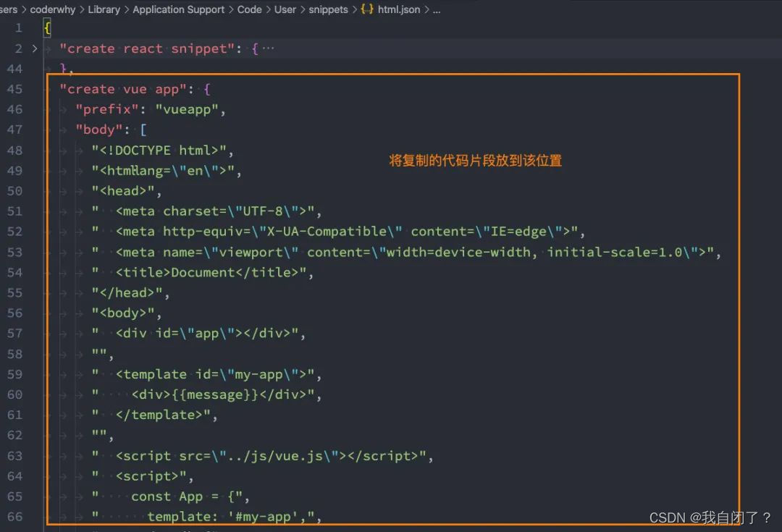Open the Application Support breadcrumb folder
This screenshot has width=782, height=532.
pyautogui.click(x=179, y=9)
